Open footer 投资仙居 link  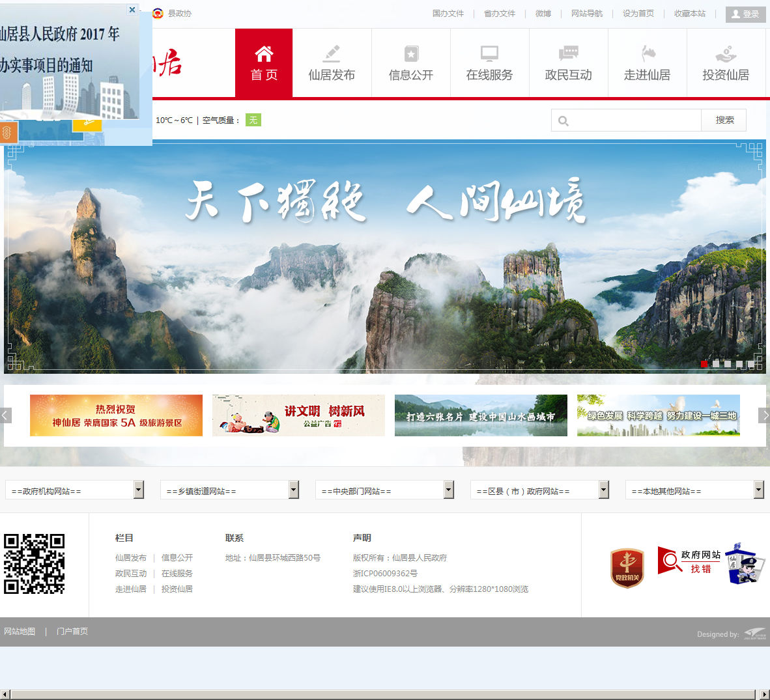pos(177,589)
